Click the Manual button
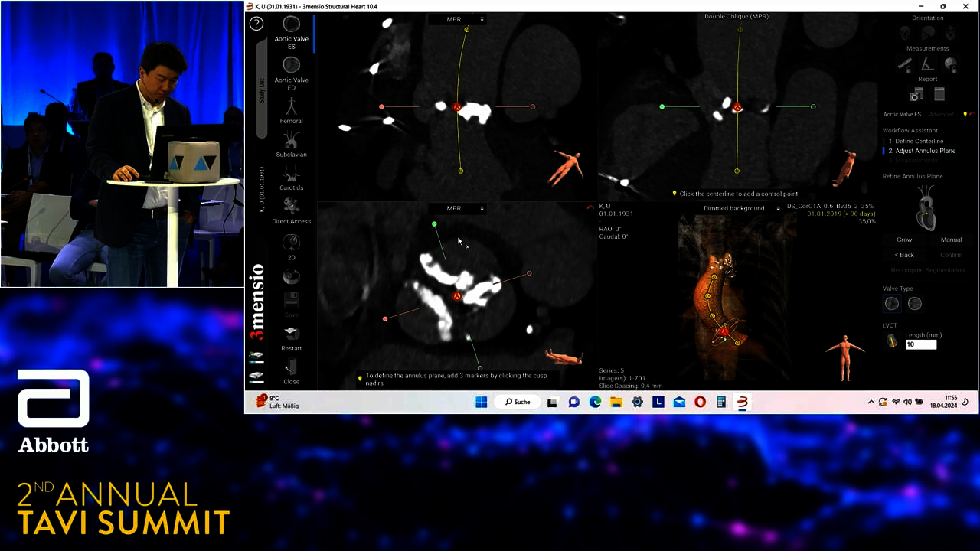Viewport: 980px width, 551px height. coord(951,240)
